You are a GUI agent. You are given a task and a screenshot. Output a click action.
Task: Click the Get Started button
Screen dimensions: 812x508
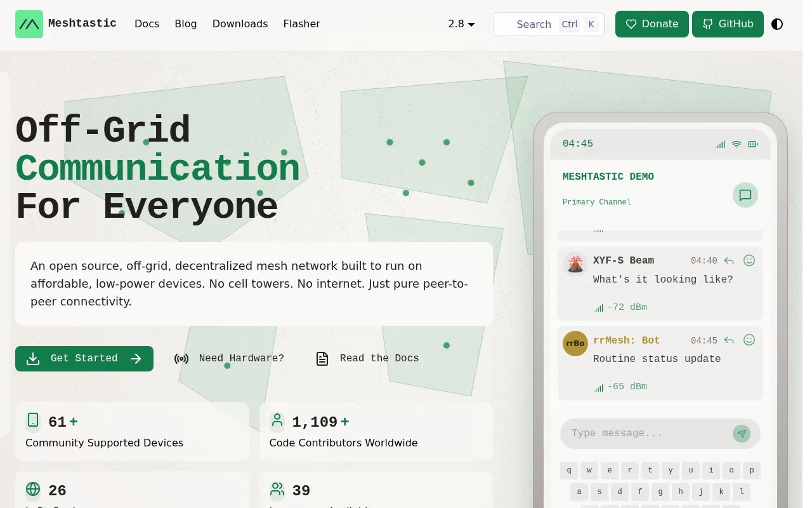coord(84,359)
